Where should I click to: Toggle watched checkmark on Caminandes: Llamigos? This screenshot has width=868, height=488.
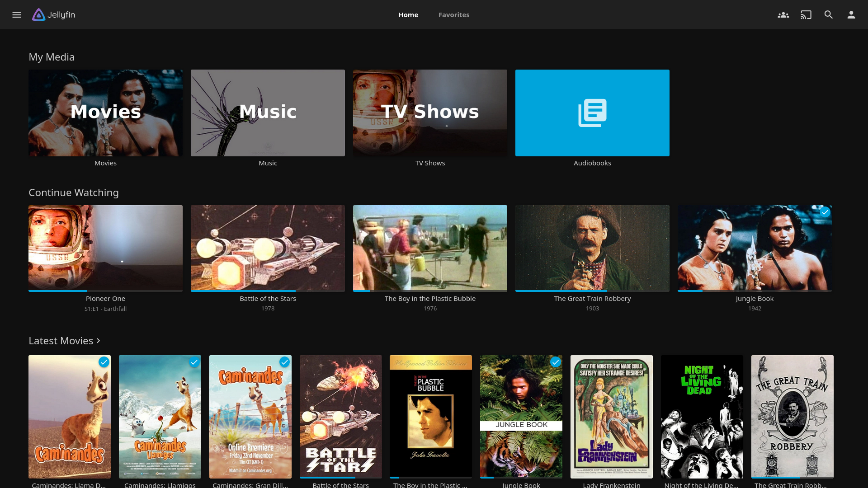pos(194,362)
